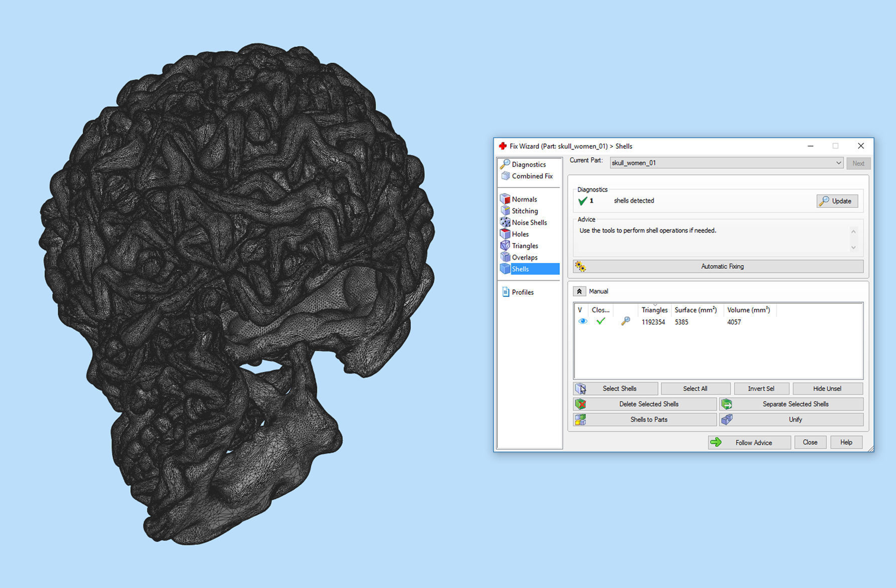Collapse the Manual section

click(x=579, y=291)
